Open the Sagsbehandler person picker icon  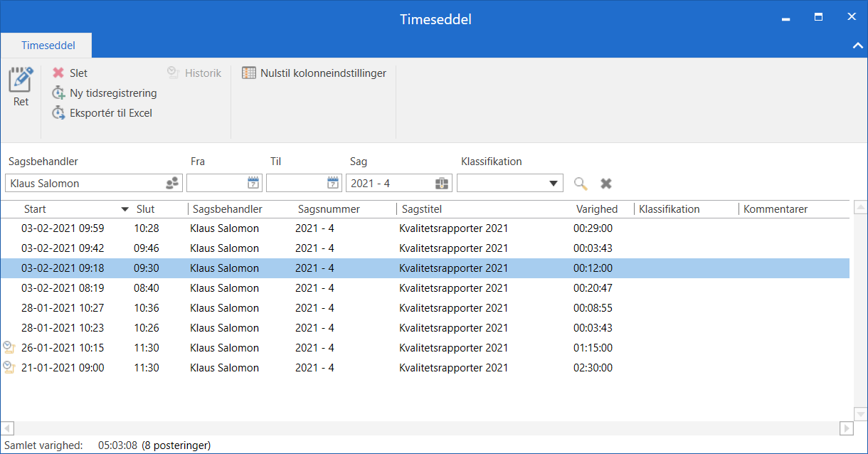click(172, 184)
